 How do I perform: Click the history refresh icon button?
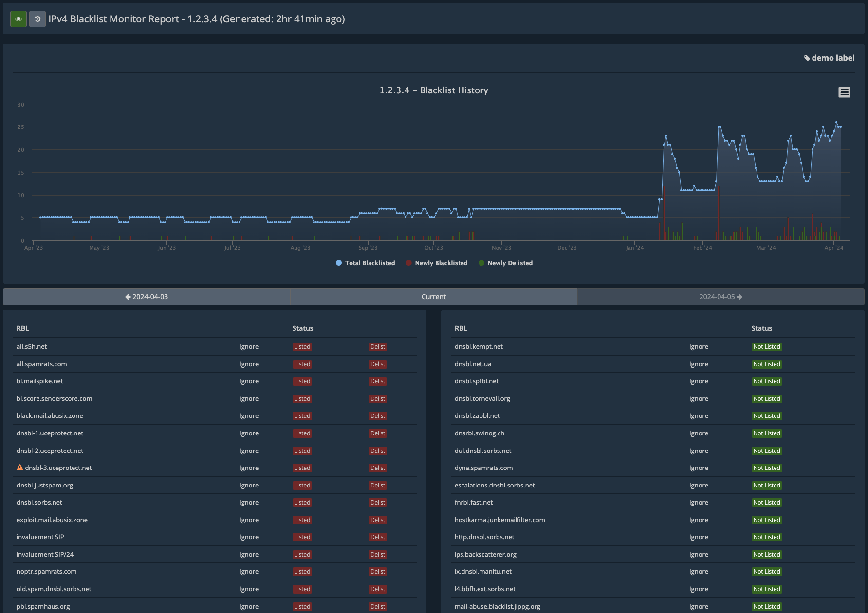tap(37, 19)
